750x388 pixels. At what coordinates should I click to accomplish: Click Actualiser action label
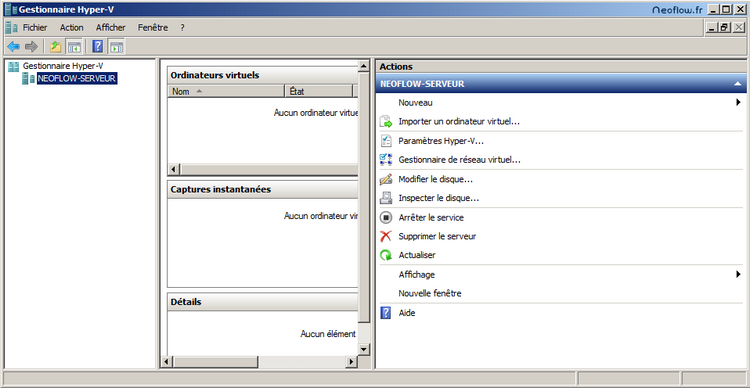pyautogui.click(x=417, y=255)
